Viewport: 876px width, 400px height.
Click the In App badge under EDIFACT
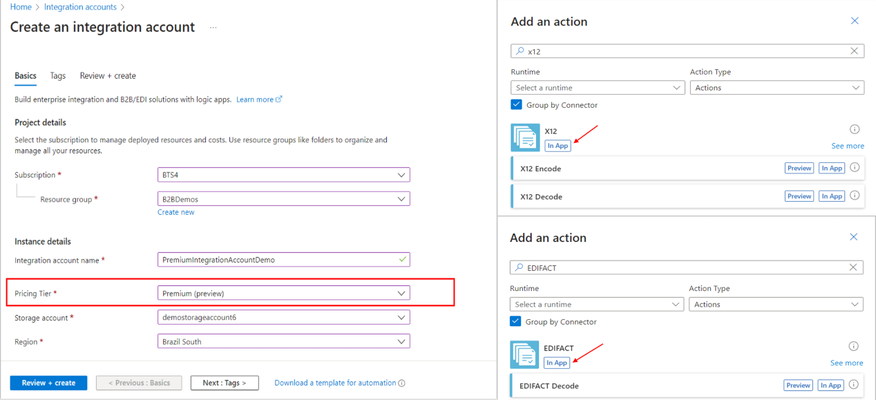click(556, 363)
